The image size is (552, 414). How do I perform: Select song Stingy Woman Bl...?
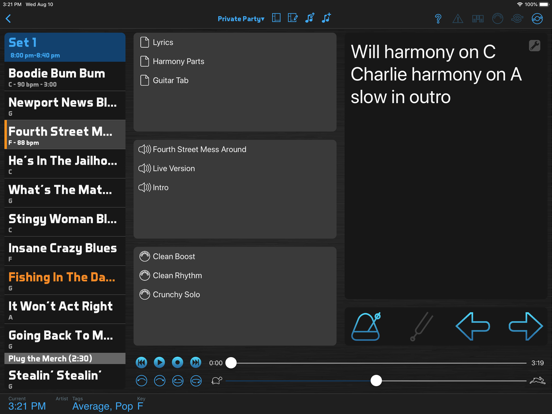pos(65,222)
